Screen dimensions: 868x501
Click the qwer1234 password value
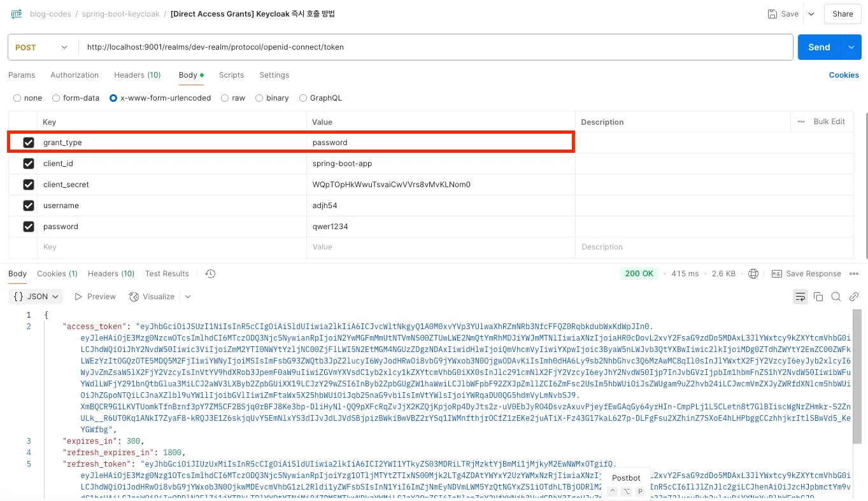click(x=330, y=227)
